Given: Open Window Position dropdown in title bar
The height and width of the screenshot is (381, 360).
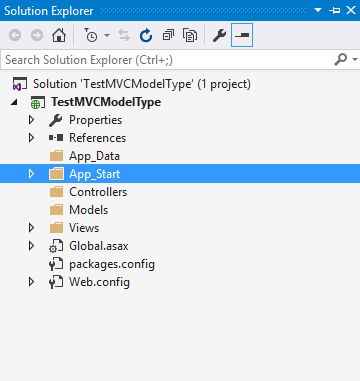Looking at the screenshot, I should pos(318,10).
